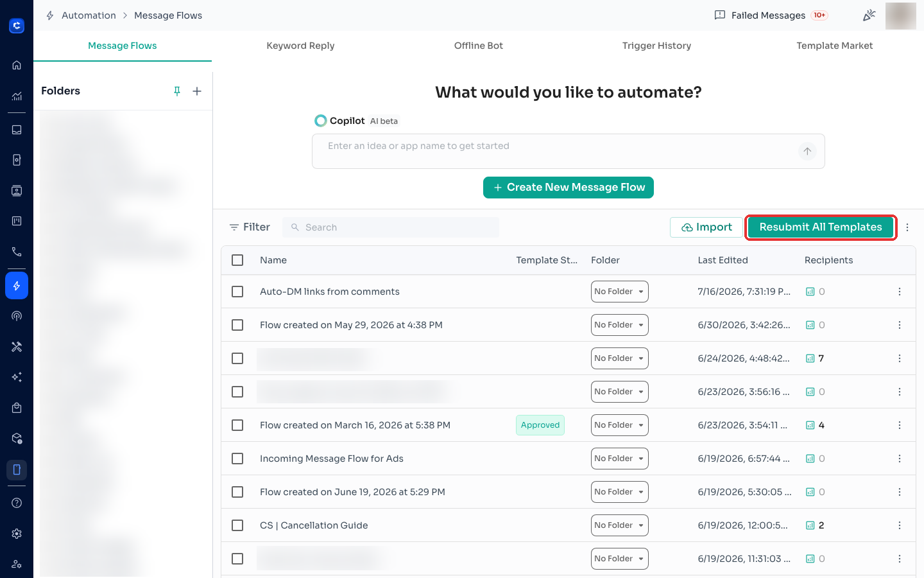
Task: Open row menu for CS | Cancellation Guide
Action: 900,525
